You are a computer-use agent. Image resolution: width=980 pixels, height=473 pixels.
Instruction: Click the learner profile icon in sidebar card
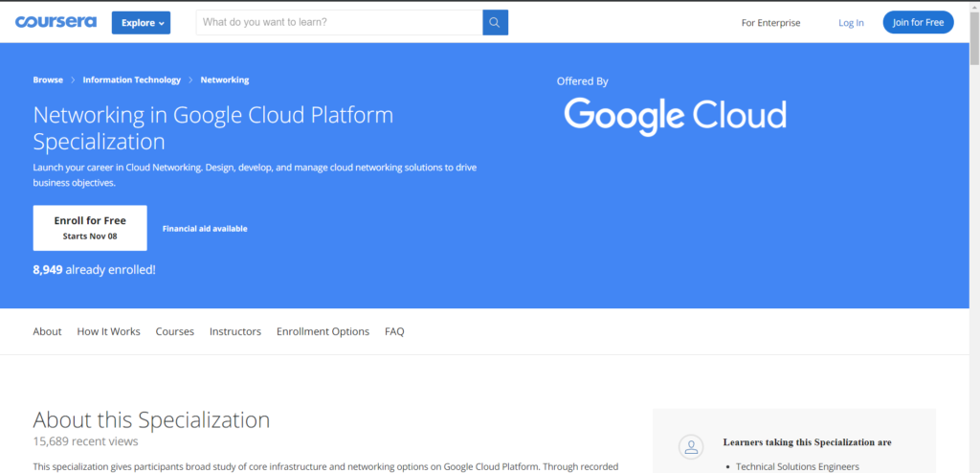(691, 447)
